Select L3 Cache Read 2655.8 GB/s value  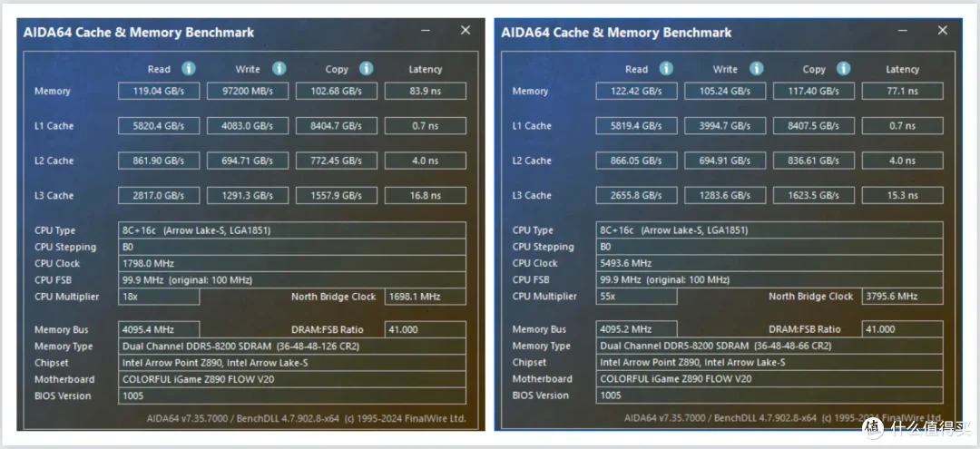(x=636, y=196)
